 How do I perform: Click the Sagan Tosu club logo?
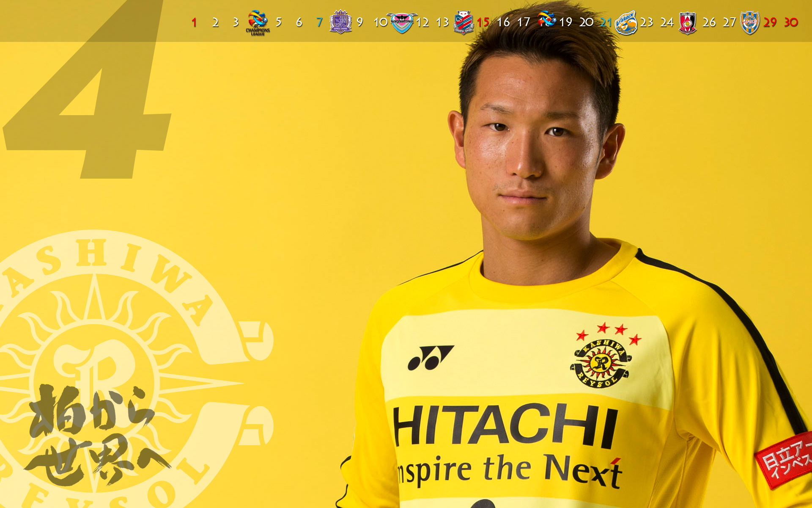[x=401, y=22]
